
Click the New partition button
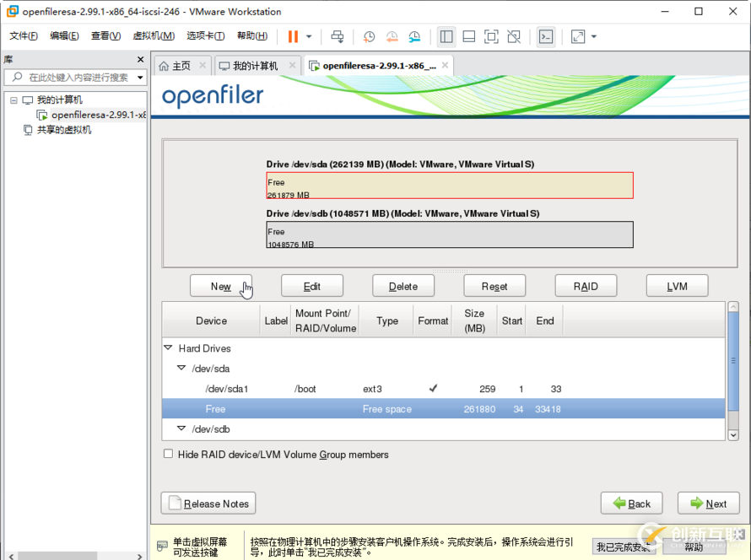[221, 286]
